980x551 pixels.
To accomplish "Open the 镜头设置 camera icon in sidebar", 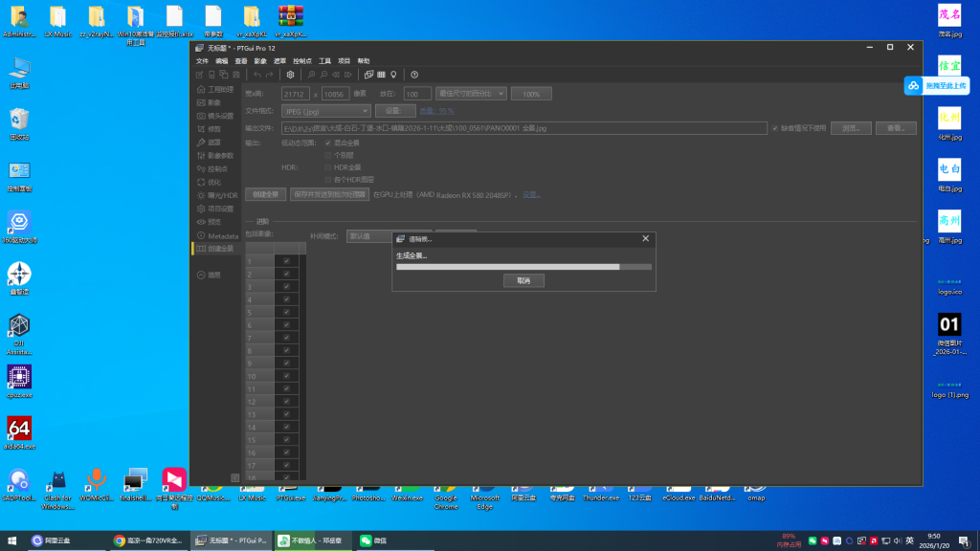I will [200, 116].
